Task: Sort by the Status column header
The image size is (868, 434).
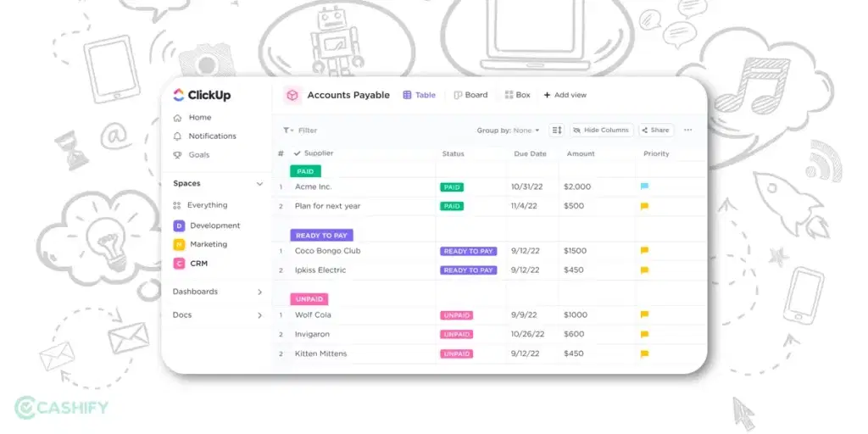Action: click(x=453, y=154)
